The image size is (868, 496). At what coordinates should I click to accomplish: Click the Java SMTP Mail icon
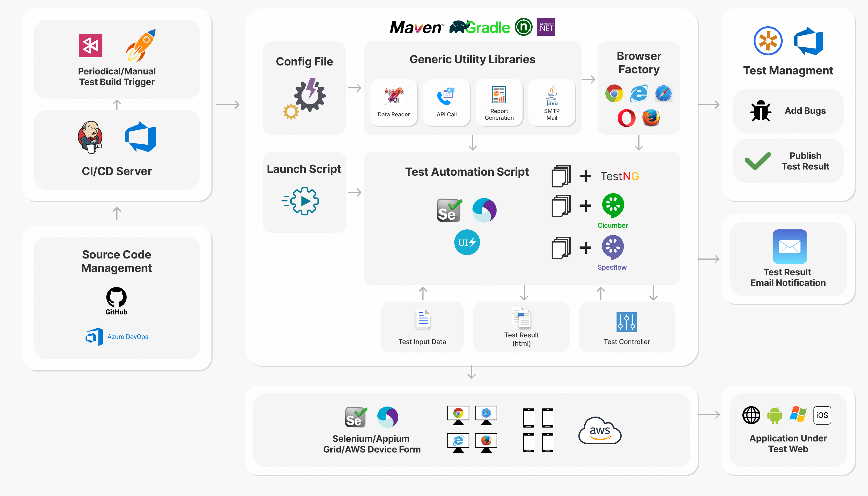pos(552,96)
